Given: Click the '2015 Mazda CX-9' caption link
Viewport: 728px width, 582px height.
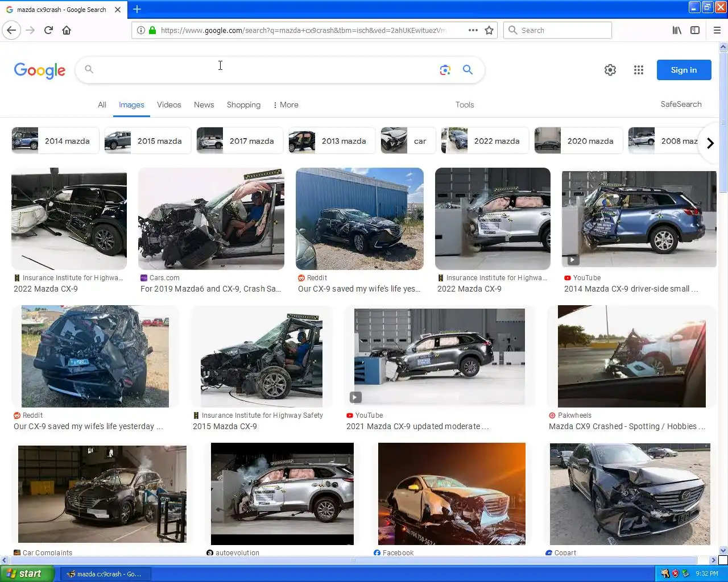Looking at the screenshot, I should pyautogui.click(x=225, y=426).
